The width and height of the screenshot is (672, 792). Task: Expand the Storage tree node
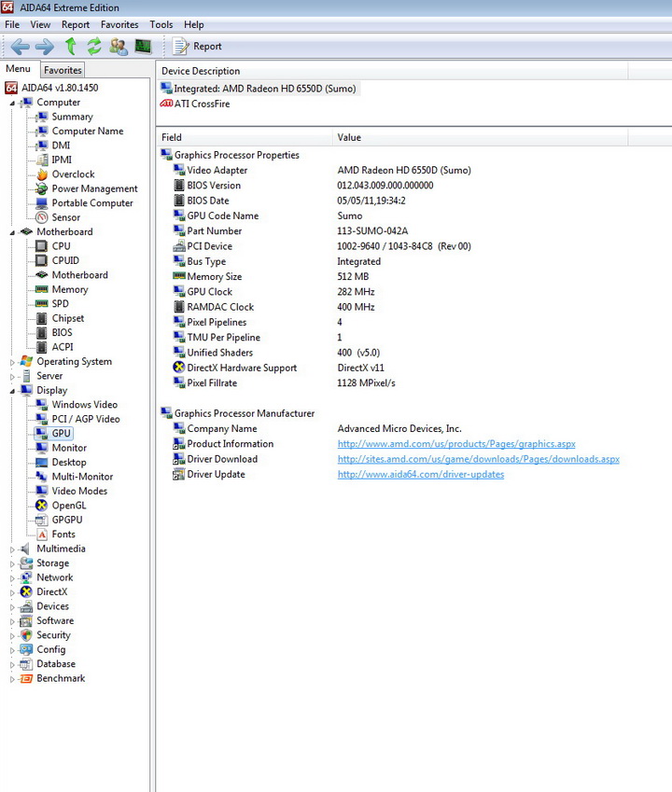(12, 563)
